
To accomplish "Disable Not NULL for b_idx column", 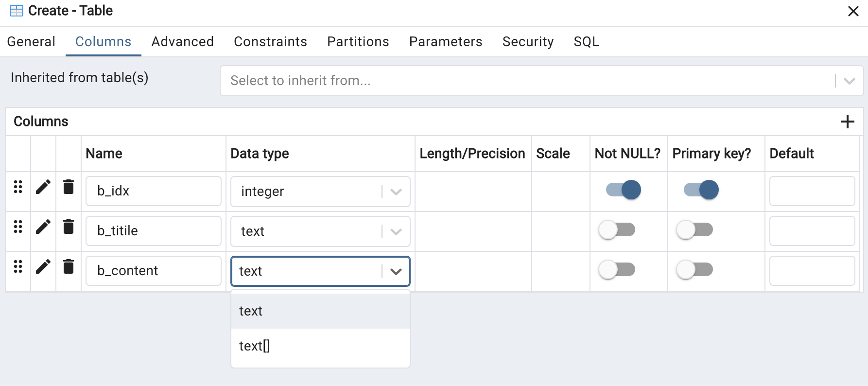I will (x=624, y=190).
